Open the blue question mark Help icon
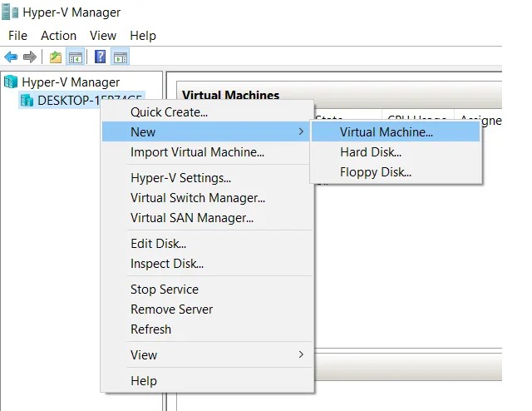 tap(100, 57)
